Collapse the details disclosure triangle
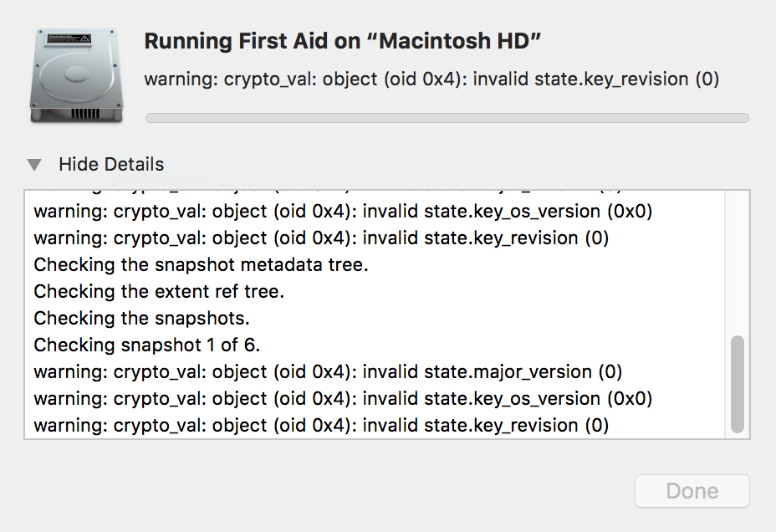Screen dimensions: 776x532 34,165
